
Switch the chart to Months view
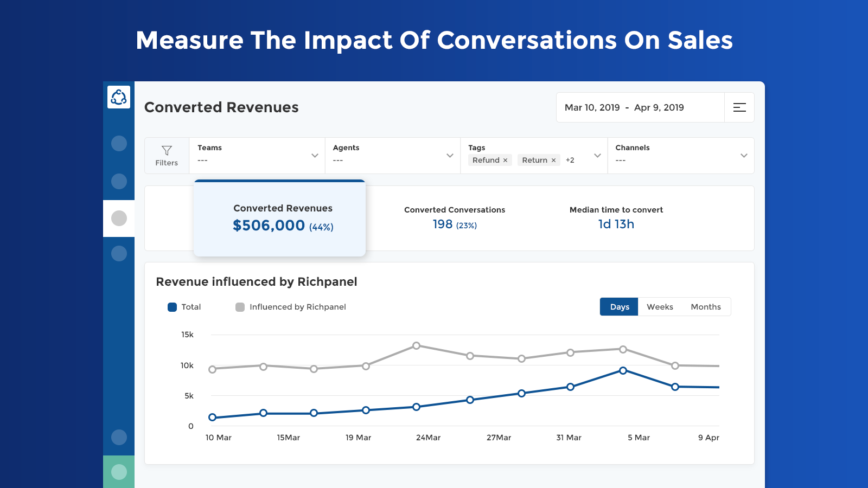tap(706, 307)
